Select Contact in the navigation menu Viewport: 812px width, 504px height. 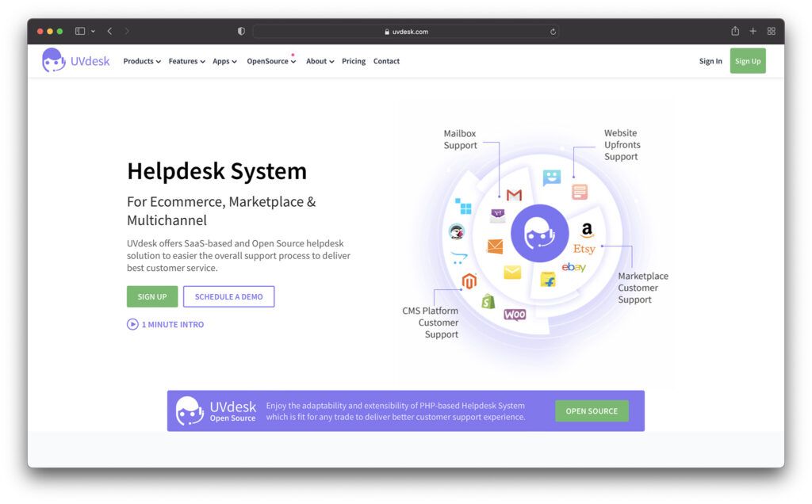(x=386, y=61)
